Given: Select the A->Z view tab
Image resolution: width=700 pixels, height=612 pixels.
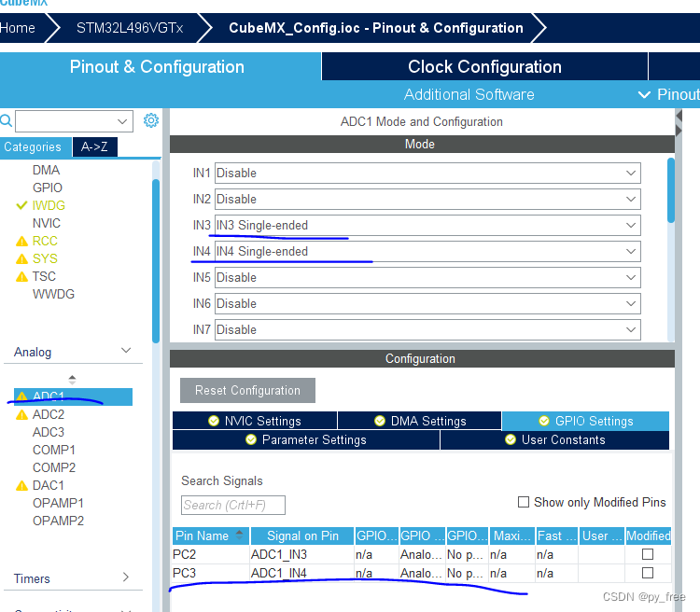Looking at the screenshot, I should coord(94,146).
